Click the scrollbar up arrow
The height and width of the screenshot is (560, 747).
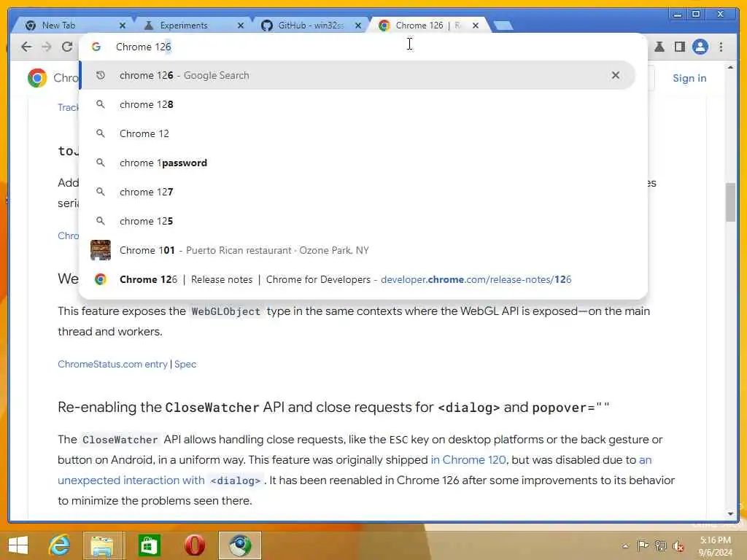[x=730, y=68]
